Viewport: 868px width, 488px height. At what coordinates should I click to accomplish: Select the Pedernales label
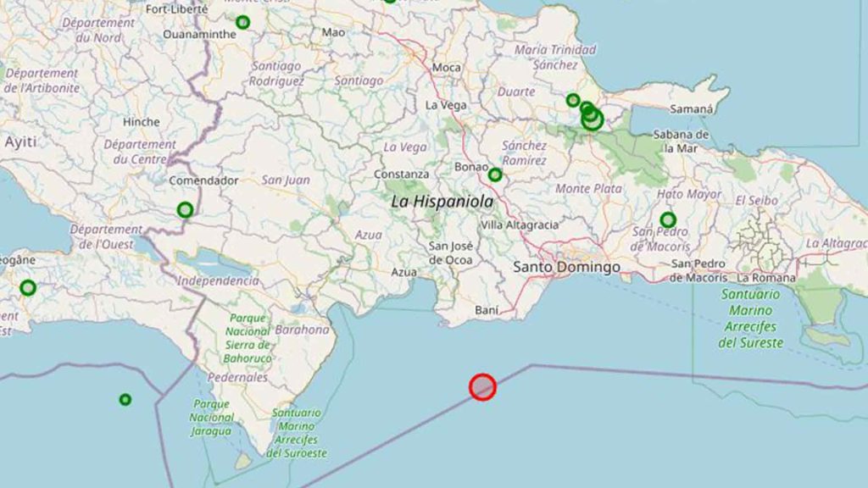coord(237,377)
